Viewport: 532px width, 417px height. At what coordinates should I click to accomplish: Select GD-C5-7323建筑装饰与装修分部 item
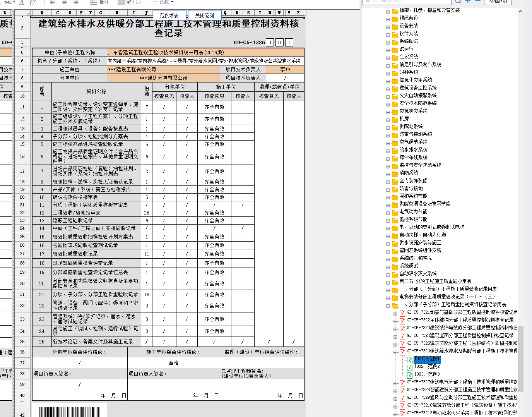tap(462, 328)
